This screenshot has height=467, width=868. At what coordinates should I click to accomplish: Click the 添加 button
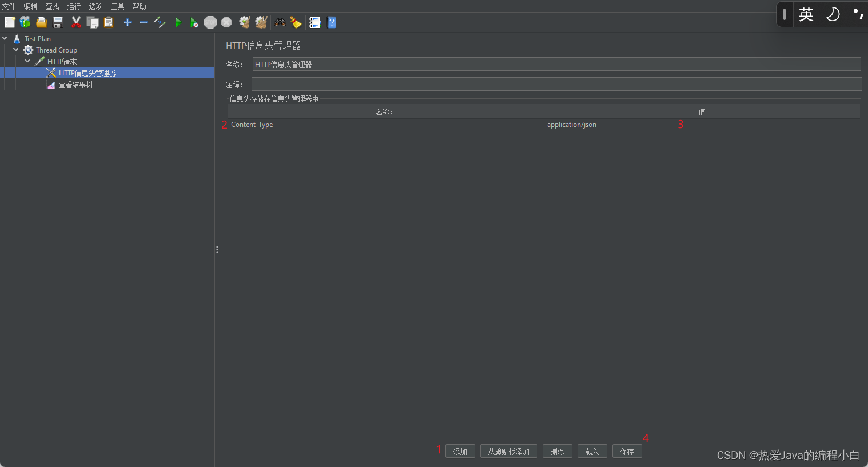coord(460,452)
